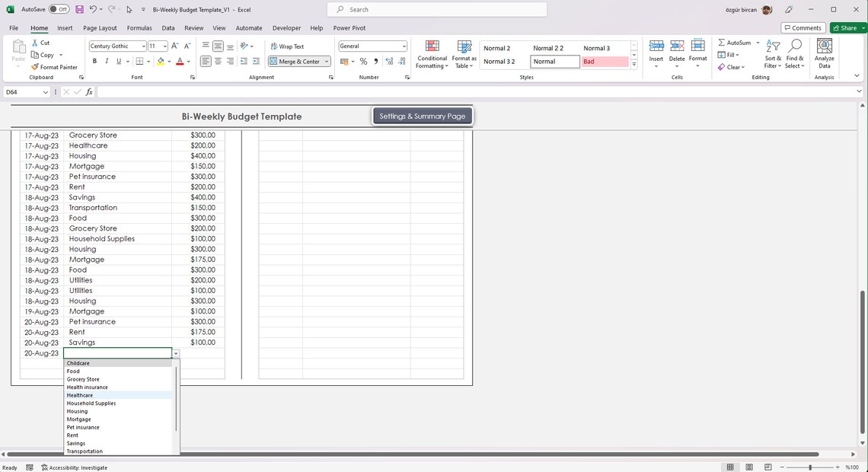
Task: Select the Format as Table tool
Action: point(463,53)
